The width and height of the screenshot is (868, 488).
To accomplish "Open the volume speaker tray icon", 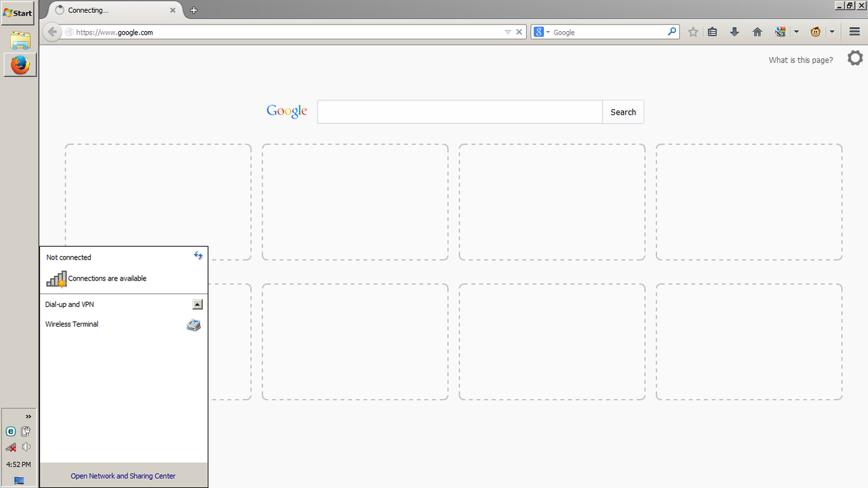I will click(x=26, y=447).
